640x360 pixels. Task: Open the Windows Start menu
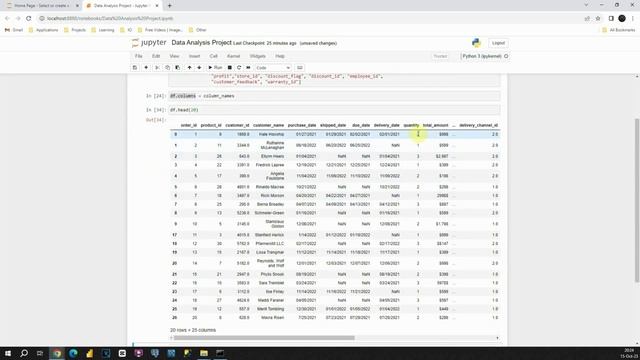8,353
